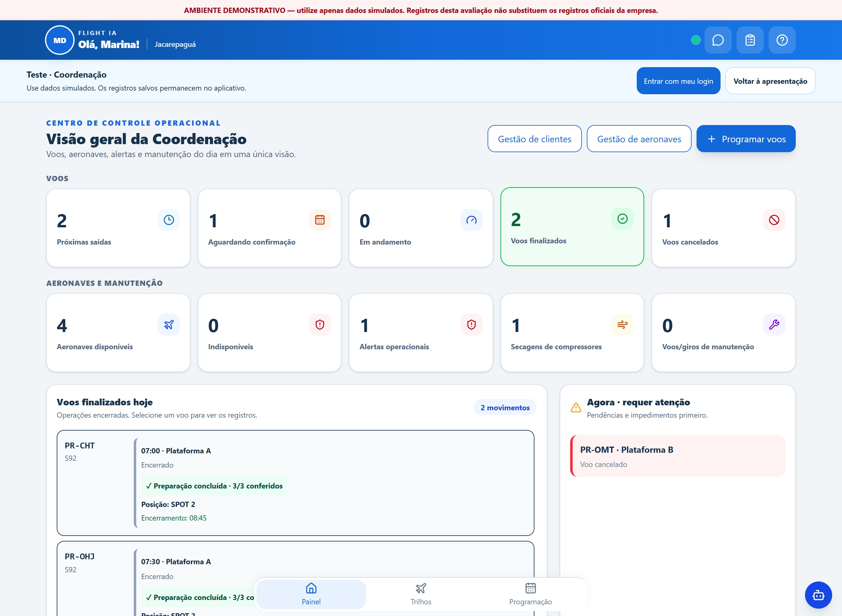Viewport: 842px width, 616px height.
Task: Click the warning triangle beside Agora requer atenção
Action: click(x=576, y=407)
